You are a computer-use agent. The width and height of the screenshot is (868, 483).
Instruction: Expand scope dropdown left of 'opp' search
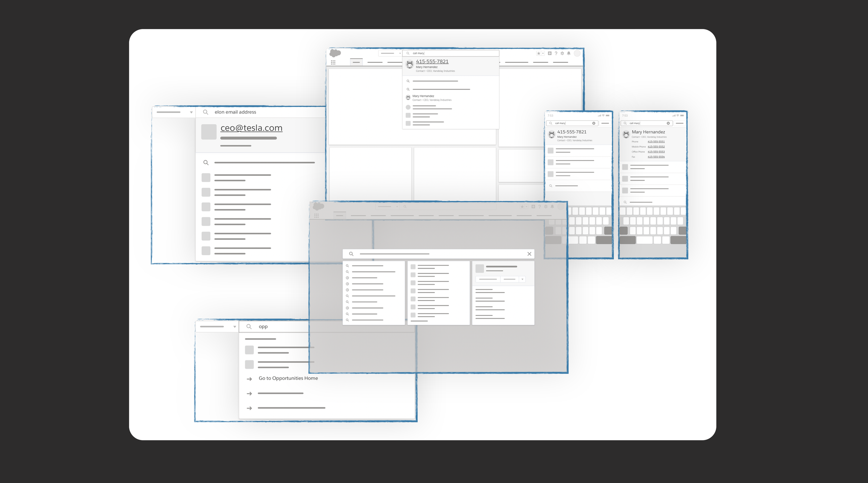click(234, 327)
